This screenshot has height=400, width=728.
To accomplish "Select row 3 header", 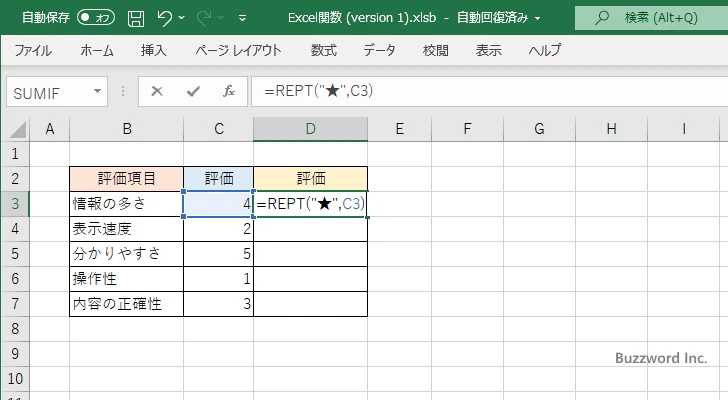I will (15, 204).
